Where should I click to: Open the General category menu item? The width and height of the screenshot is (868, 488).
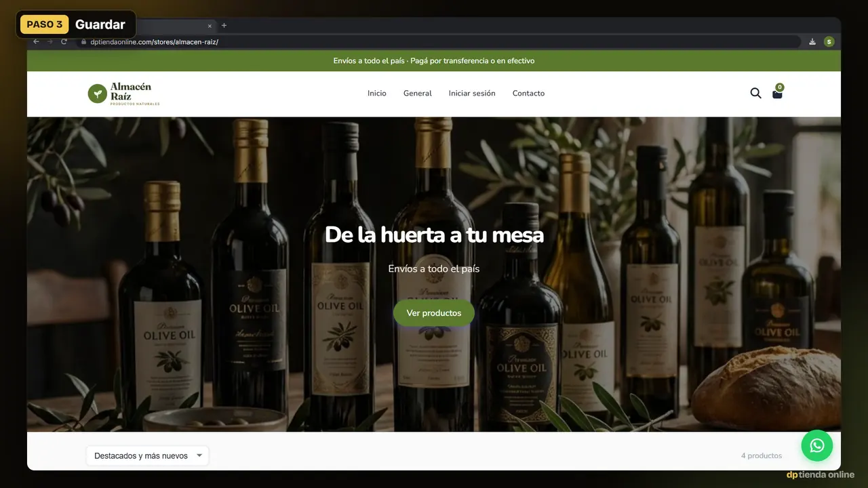click(418, 94)
